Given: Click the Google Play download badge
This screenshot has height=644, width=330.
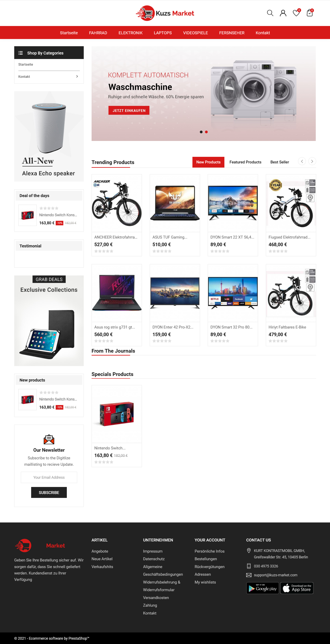Looking at the screenshot, I should tap(263, 588).
